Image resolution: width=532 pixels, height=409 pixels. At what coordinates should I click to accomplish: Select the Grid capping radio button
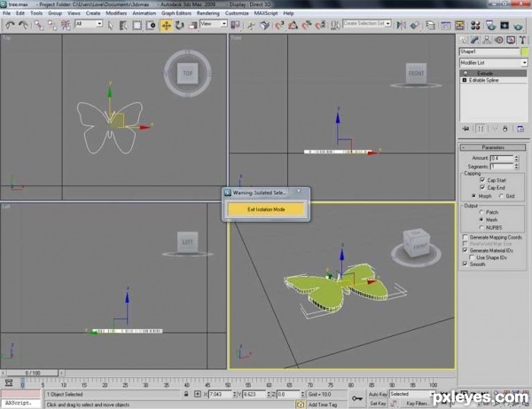501,196
